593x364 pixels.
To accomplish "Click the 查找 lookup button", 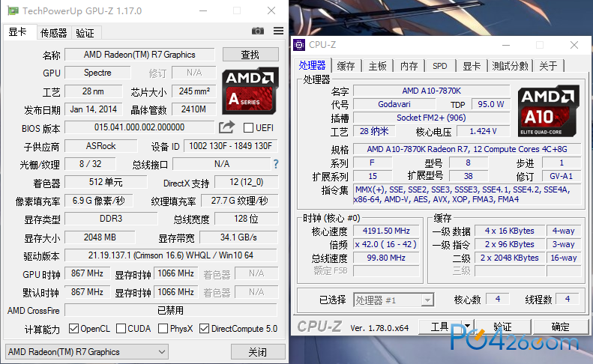I will point(250,55).
